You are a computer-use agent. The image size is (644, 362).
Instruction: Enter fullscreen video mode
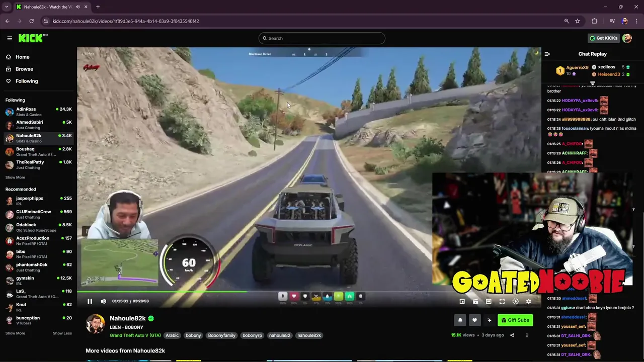502,301
